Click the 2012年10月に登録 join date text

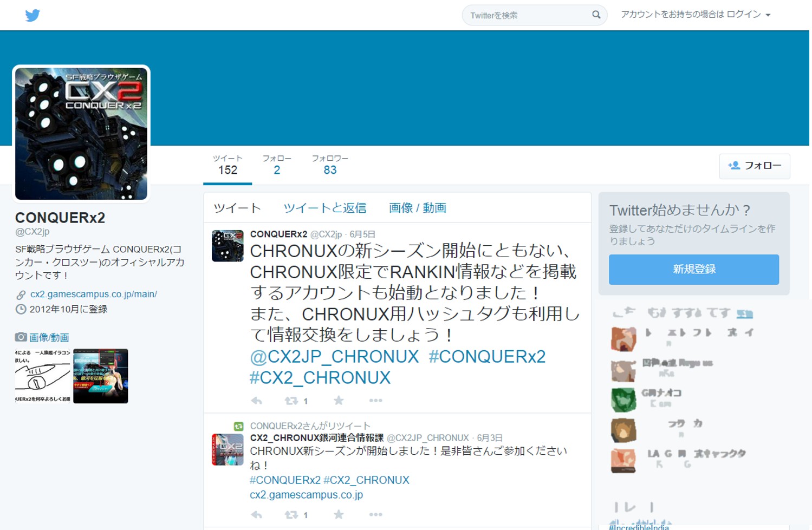[x=68, y=309]
